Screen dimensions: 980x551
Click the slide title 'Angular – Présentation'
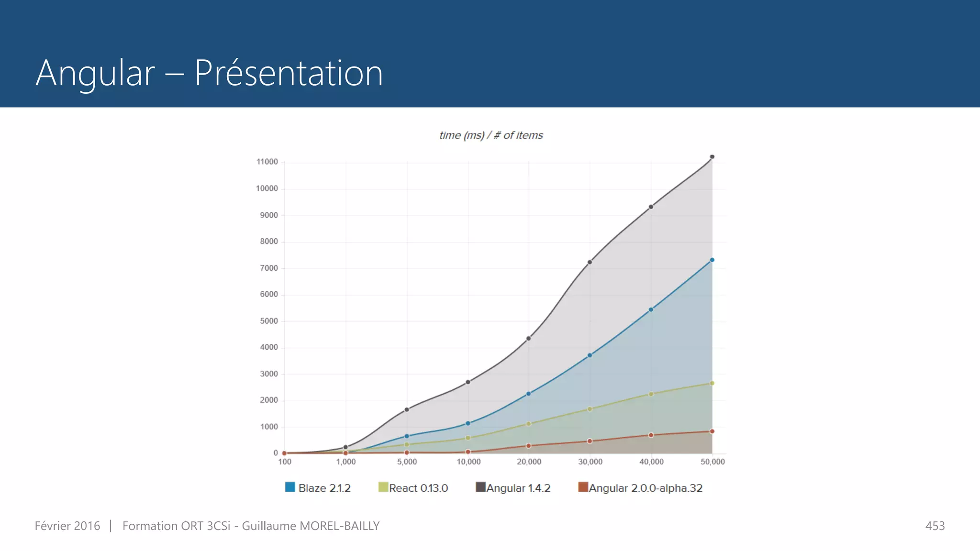(x=209, y=73)
